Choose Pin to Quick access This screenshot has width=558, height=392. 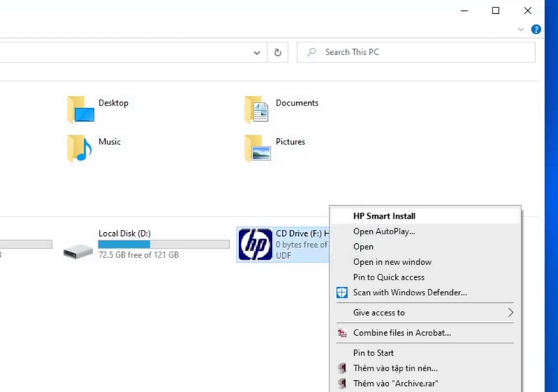[426, 277]
